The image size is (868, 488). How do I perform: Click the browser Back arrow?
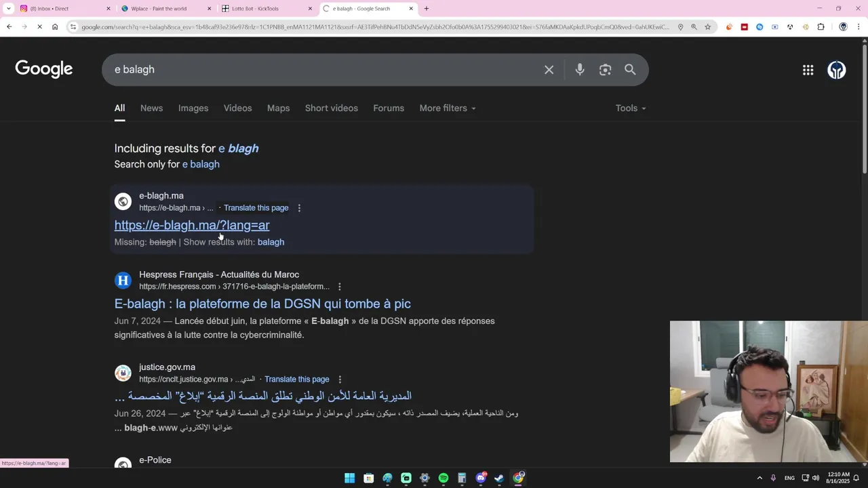[x=9, y=27]
